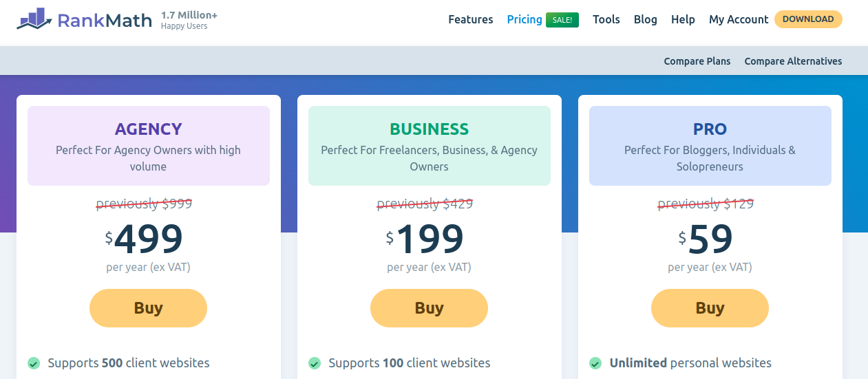Open the Help menu
The height and width of the screenshot is (379, 868).
pos(683,19)
